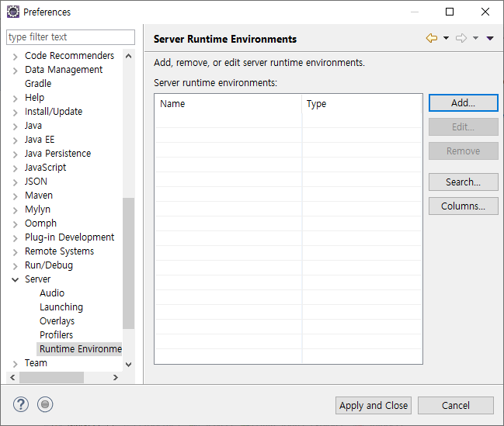Maximize the Preferences window
The image size is (504, 426).
click(450, 12)
